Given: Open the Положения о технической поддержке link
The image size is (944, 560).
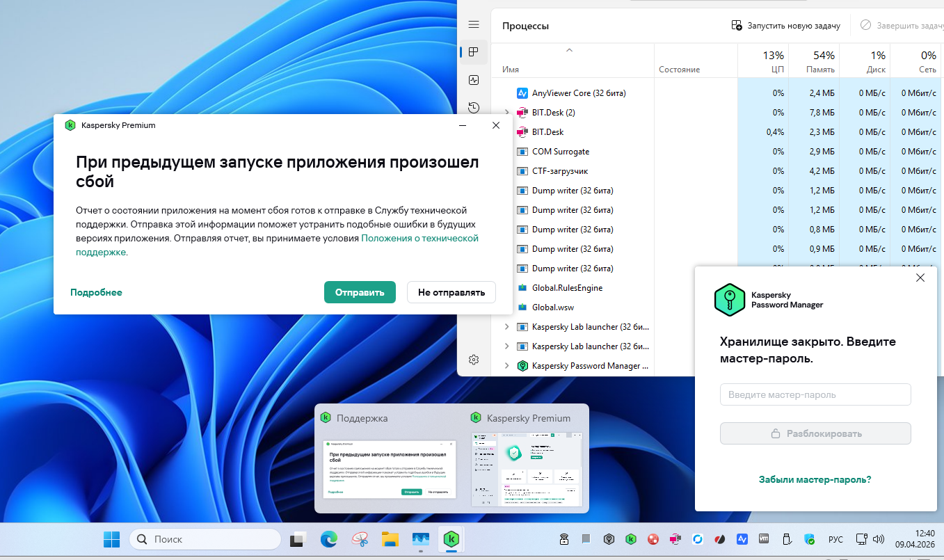Looking at the screenshot, I should tap(420, 238).
